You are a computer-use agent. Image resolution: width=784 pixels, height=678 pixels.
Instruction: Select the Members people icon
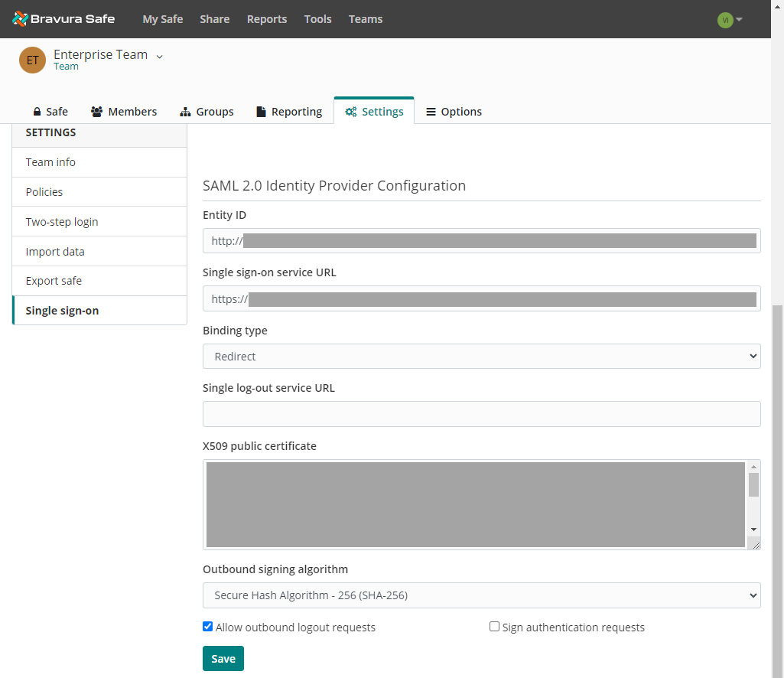[96, 111]
